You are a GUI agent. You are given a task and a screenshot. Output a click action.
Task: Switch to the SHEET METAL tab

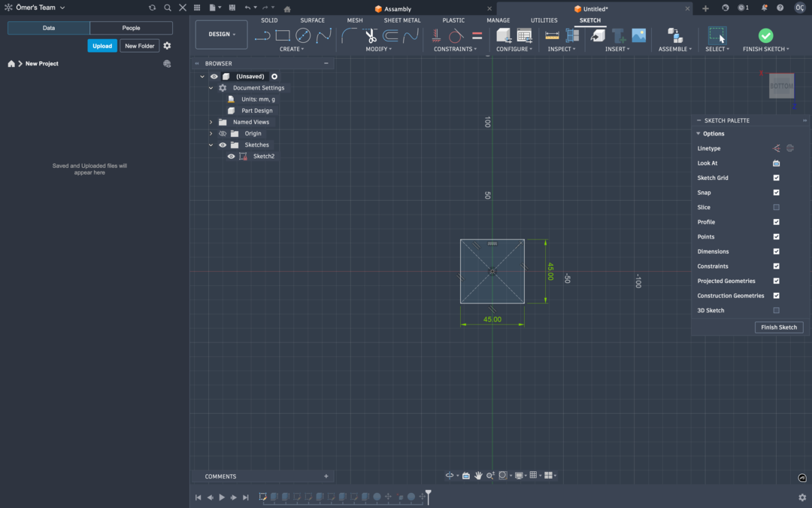click(x=401, y=20)
